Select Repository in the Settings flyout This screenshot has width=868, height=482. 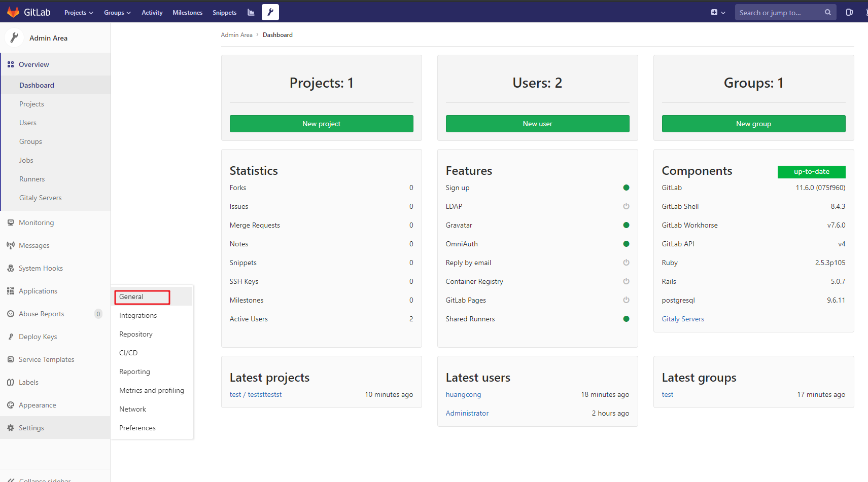point(152,334)
